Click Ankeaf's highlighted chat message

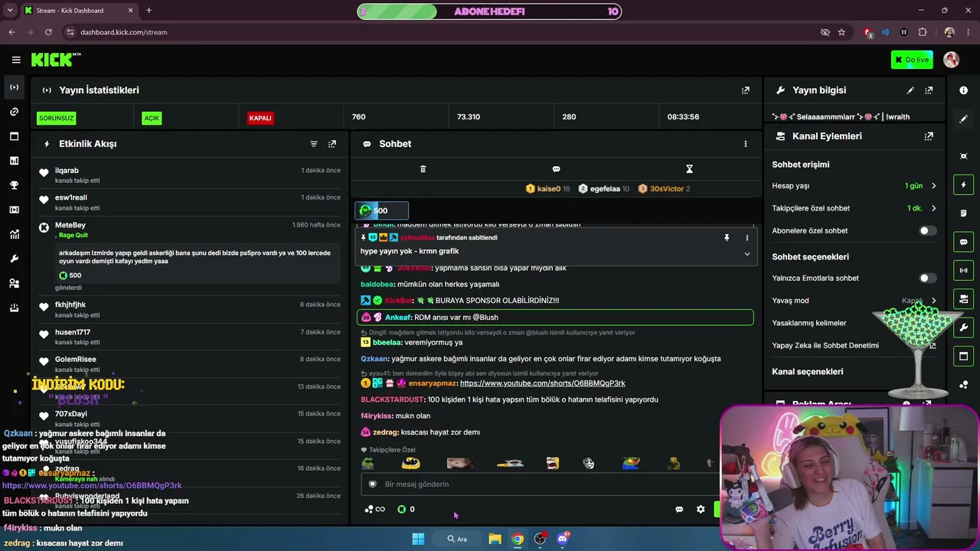pyautogui.click(x=555, y=318)
